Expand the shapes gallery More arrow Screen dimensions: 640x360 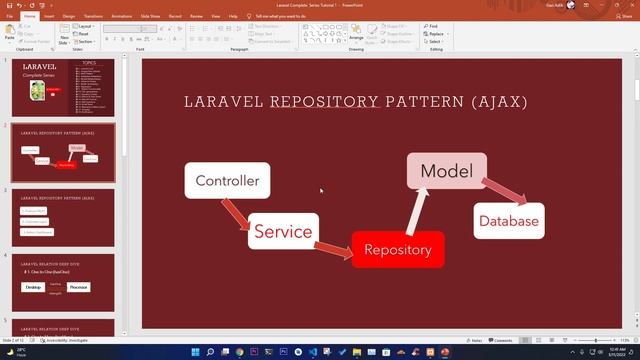tap(345, 40)
